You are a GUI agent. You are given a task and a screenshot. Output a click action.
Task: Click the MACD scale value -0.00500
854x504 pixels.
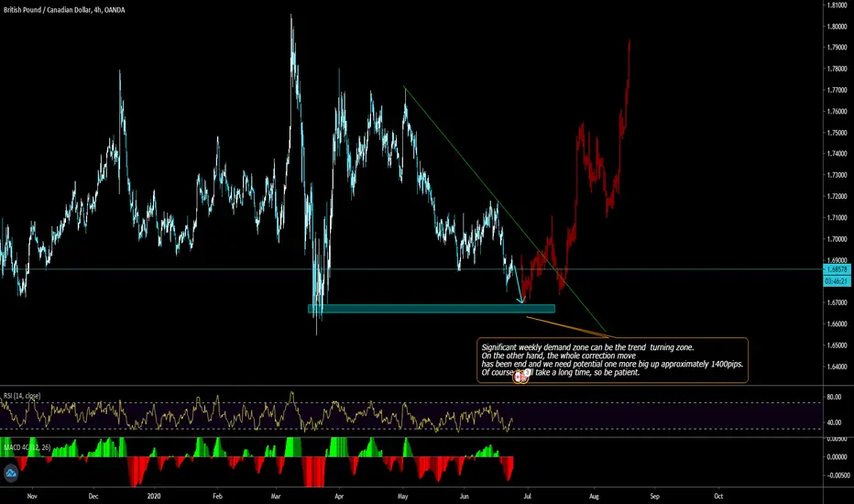(x=837, y=475)
